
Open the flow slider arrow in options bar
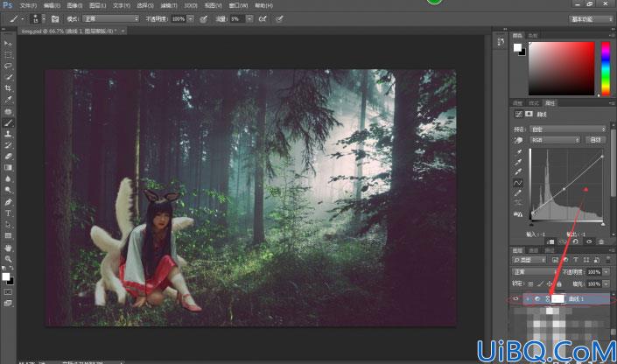(x=249, y=19)
